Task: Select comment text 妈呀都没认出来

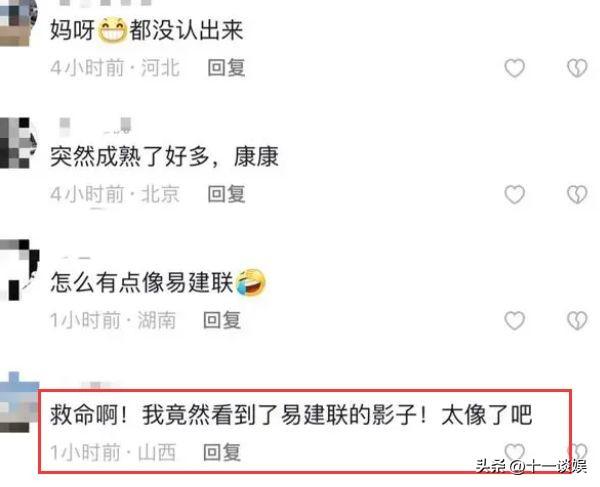Action: tap(147, 30)
